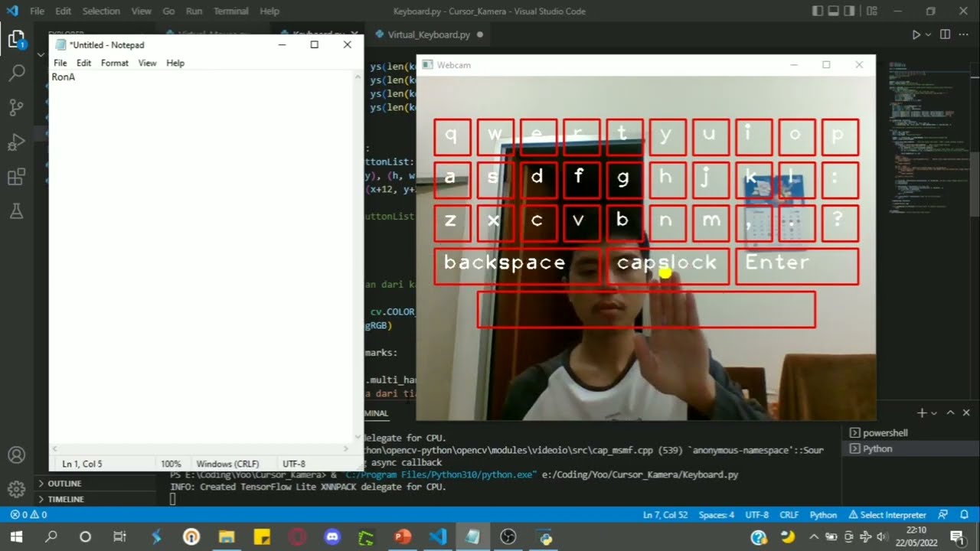The width and height of the screenshot is (980, 551).
Task: Open Windows action center notifications
Action: (x=956, y=537)
